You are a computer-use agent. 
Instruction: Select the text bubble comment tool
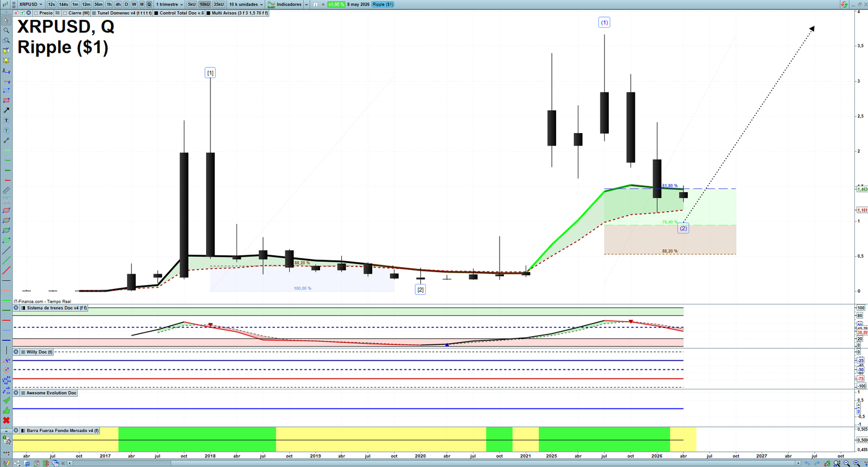click(x=7, y=130)
